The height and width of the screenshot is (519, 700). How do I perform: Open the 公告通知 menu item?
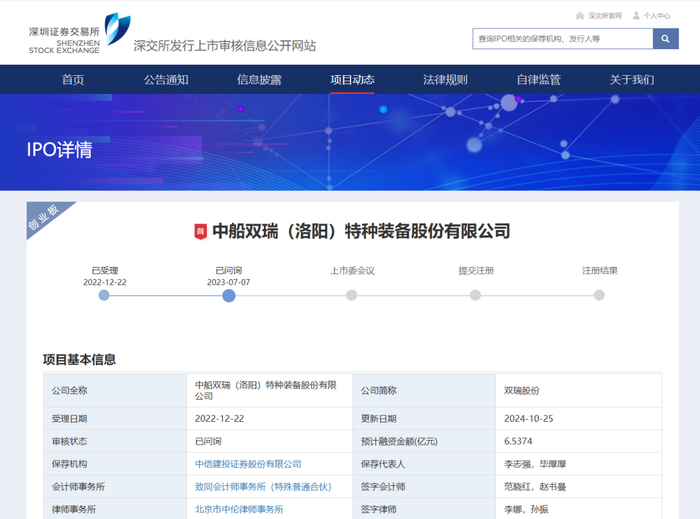point(166,80)
